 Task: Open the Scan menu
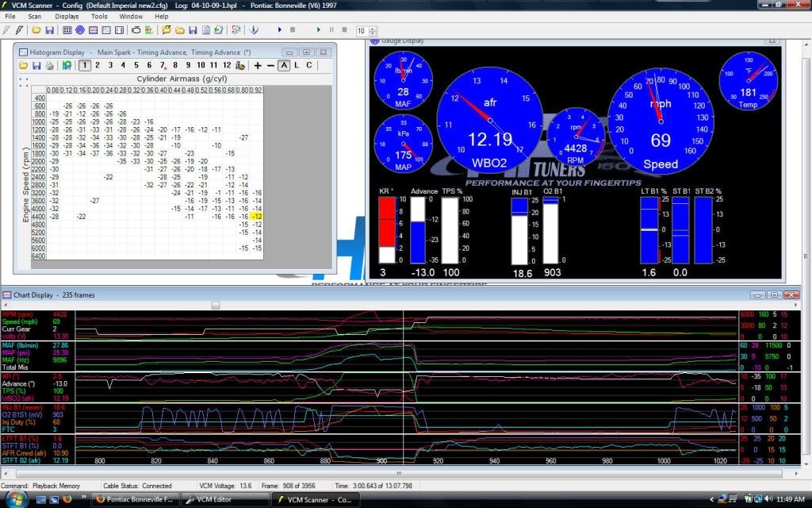click(34, 17)
